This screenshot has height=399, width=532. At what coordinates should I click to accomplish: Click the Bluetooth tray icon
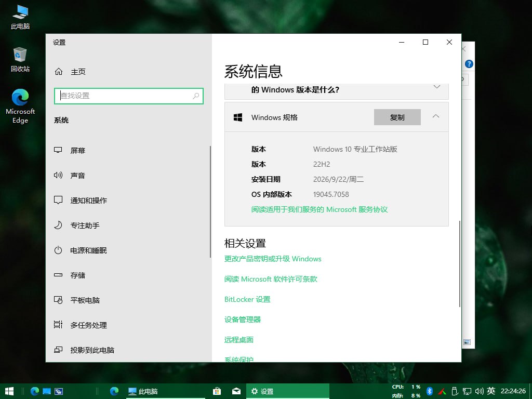pyautogui.click(x=429, y=391)
